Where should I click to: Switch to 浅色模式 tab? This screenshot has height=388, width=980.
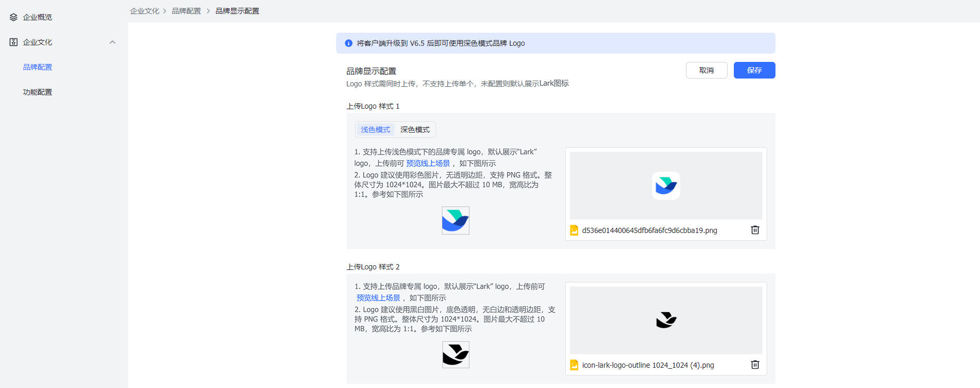[x=375, y=130]
